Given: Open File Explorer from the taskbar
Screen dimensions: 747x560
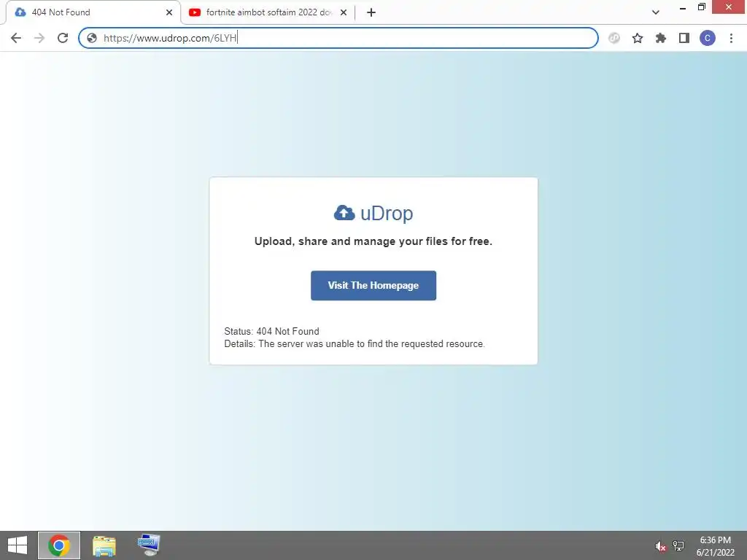Looking at the screenshot, I should point(104,545).
